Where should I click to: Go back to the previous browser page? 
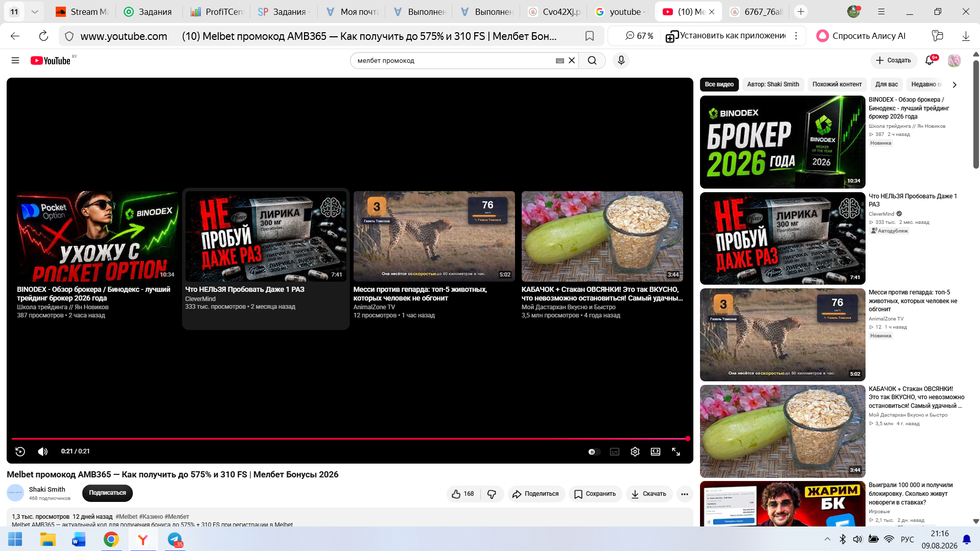click(x=15, y=36)
